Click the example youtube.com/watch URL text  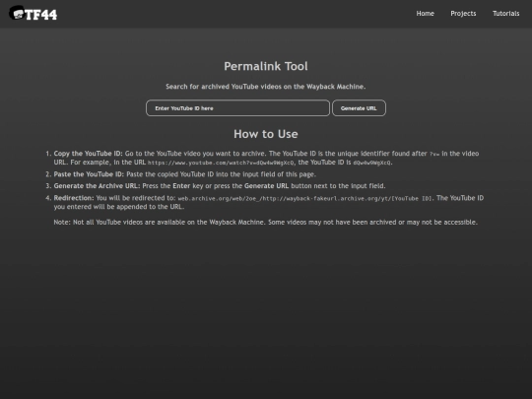pyautogui.click(x=221, y=163)
